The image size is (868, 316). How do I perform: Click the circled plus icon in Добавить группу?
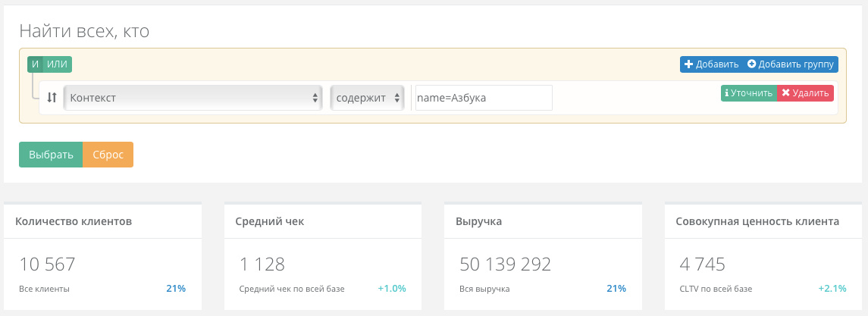pos(751,64)
